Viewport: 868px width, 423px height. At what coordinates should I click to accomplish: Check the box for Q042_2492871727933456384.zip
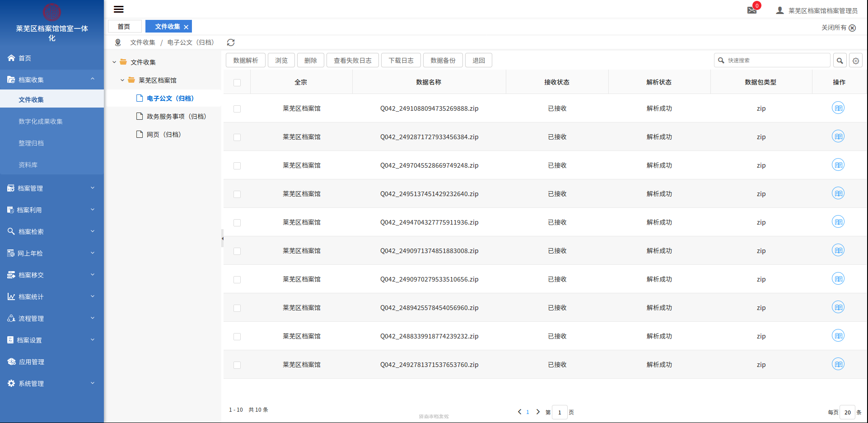point(237,137)
